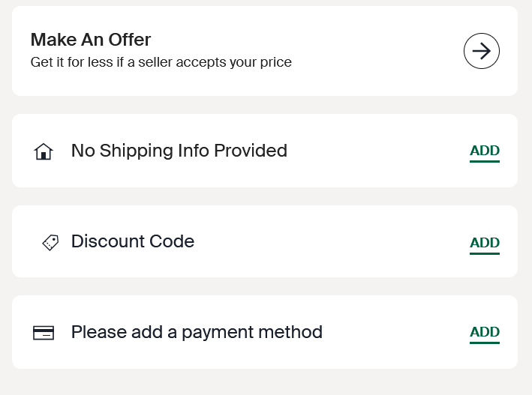Add a payment method via its ADD link

pos(484,332)
